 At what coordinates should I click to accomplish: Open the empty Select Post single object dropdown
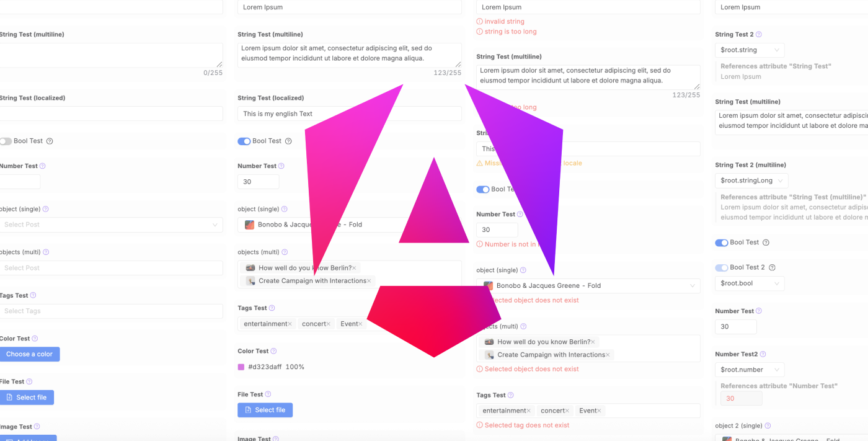[111, 225]
